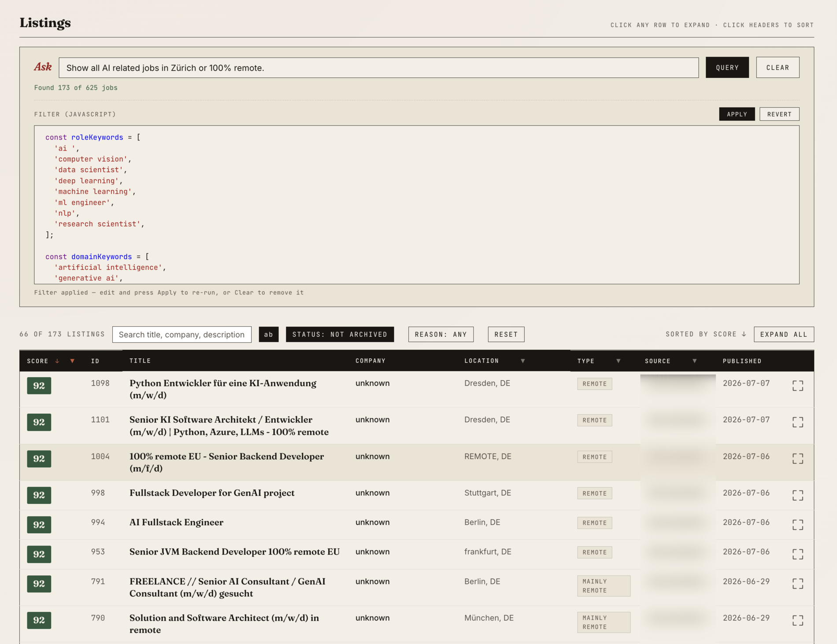The width and height of the screenshot is (837, 644).
Task: Open the LOCATION column filter dropdown
Action: [523, 361]
